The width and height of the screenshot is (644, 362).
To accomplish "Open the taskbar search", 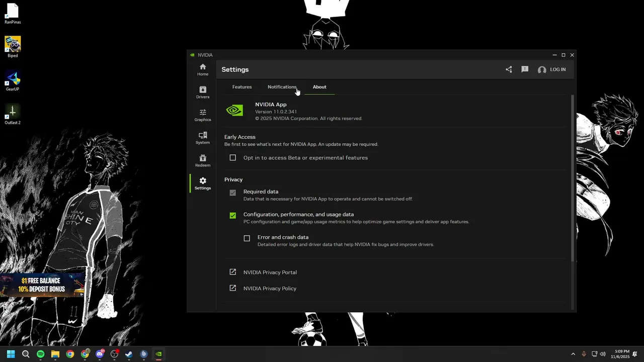I will pyautogui.click(x=26, y=354).
